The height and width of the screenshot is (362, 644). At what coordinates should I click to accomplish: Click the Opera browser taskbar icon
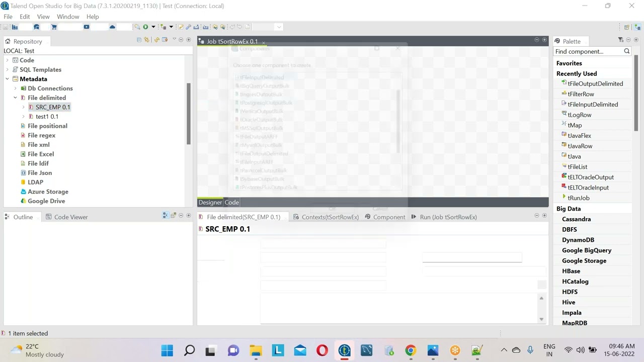tap(322, 350)
